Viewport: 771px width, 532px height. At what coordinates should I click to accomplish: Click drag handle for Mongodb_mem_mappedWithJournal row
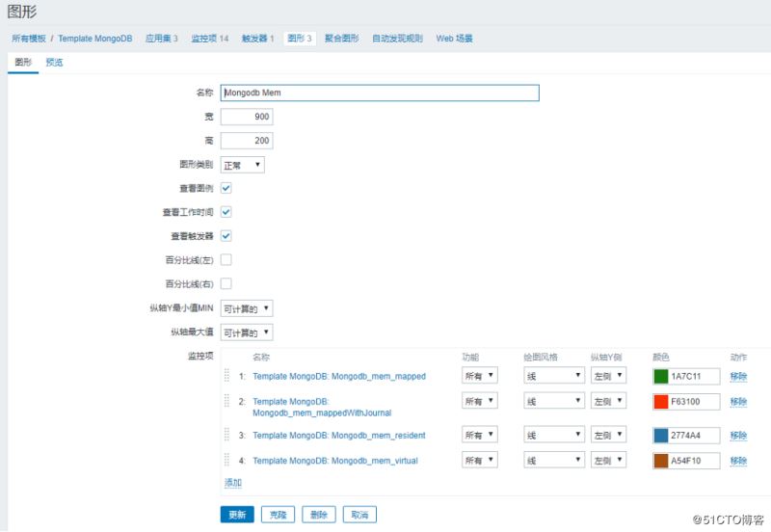(227, 401)
